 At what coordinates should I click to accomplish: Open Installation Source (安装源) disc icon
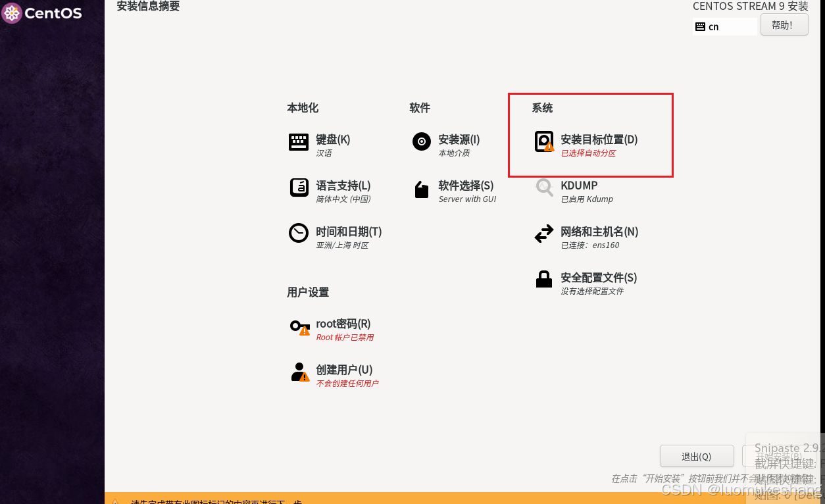tap(422, 141)
